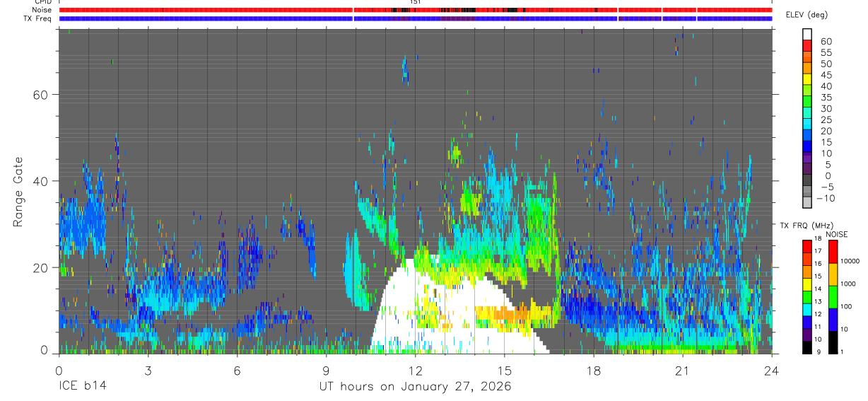Click the x-axis tick label '24'

point(771,371)
